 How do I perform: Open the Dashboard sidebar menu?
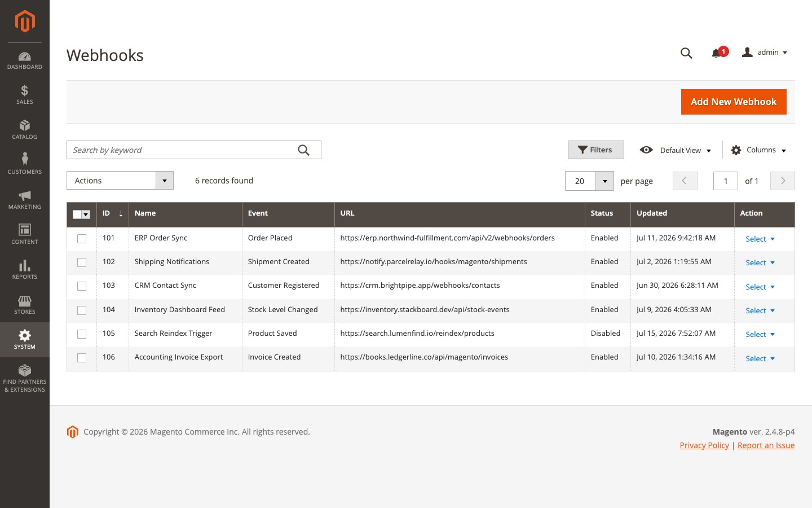point(25,60)
